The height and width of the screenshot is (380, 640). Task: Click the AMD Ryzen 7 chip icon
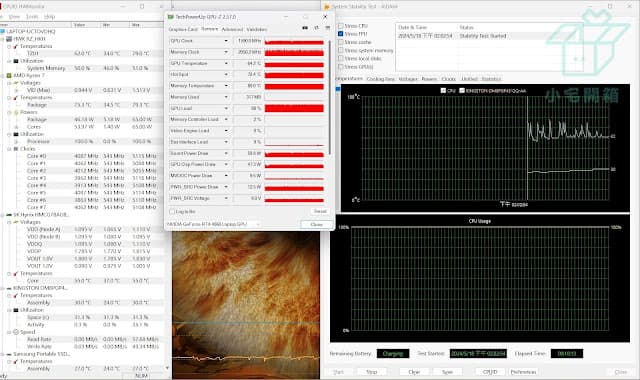(x=9, y=76)
